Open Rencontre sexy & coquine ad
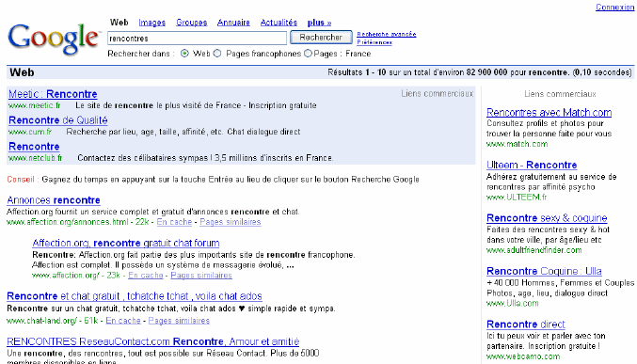The image size is (637, 364). click(547, 218)
